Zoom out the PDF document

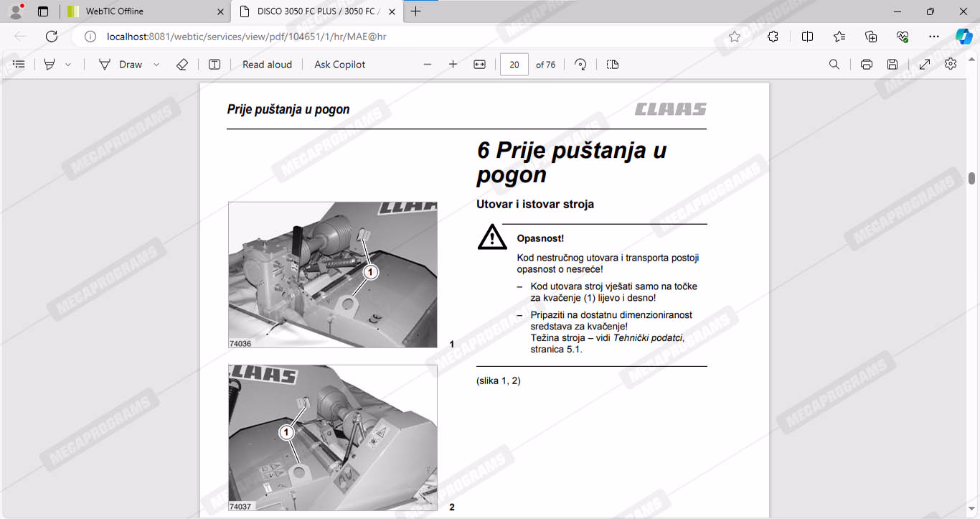[x=428, y=65]
